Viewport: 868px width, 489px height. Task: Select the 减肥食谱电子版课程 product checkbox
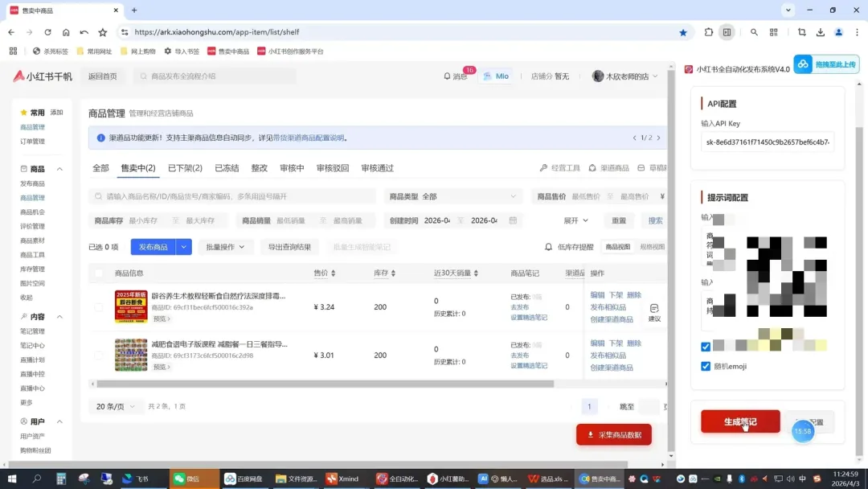pyautogui.click(x=99, y=355)
